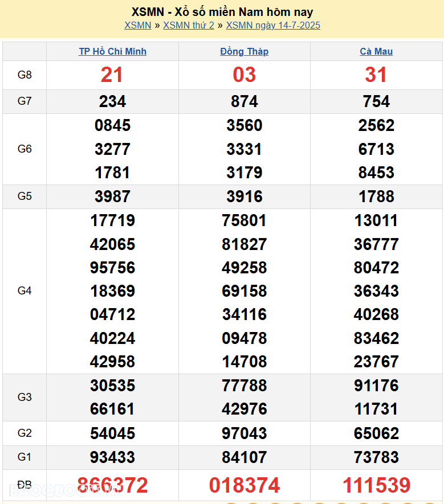This screenshot has height=504, width=444.
Task: Click the G6 result 3331
Action: click(244, 149)
